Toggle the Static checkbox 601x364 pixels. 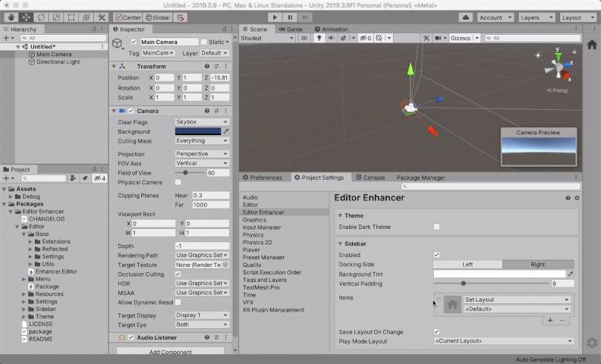coord(204,42)
